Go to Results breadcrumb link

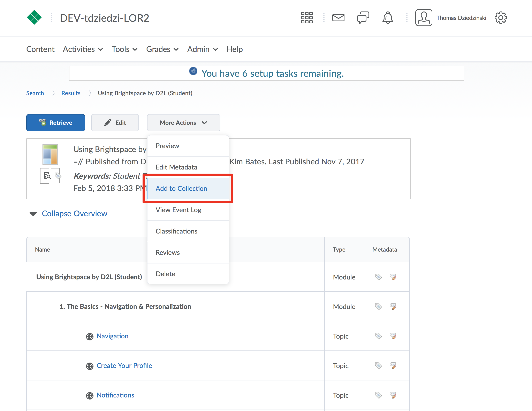(x=71, y=93)
